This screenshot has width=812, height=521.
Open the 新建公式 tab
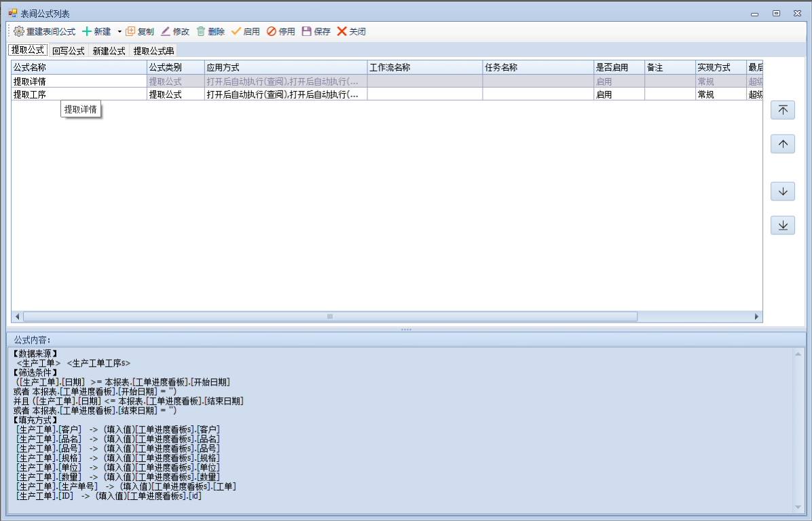[x=109, y=51]
